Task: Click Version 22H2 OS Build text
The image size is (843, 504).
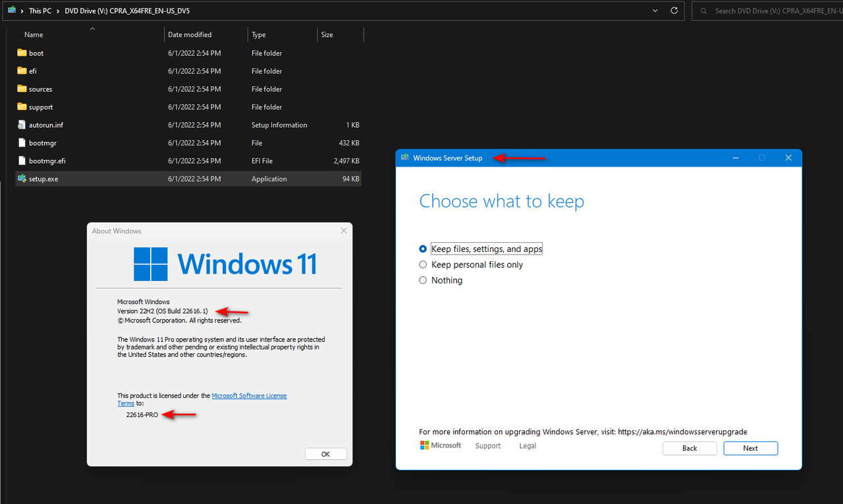Action: coord(163,311)
